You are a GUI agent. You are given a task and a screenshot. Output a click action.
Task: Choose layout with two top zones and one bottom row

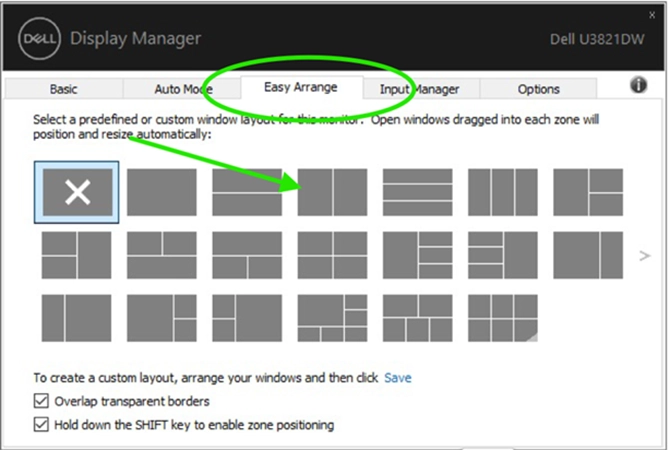coord(162,255)
